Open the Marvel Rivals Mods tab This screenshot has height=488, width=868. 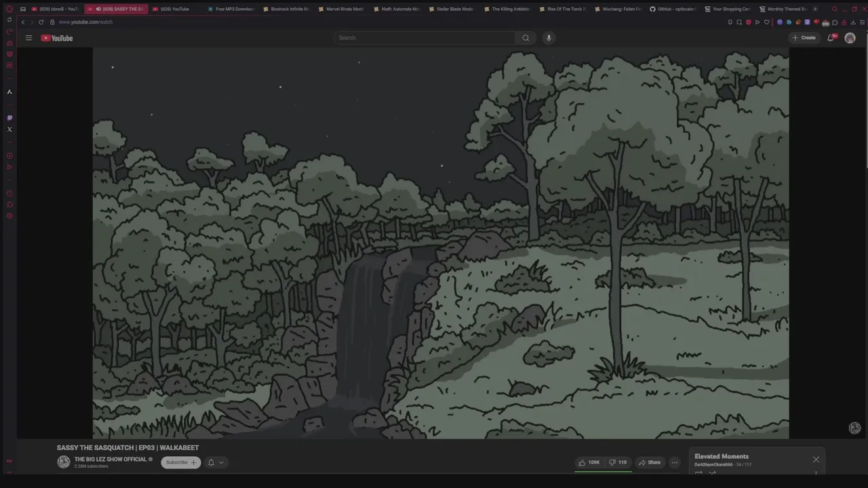point(341,9)
